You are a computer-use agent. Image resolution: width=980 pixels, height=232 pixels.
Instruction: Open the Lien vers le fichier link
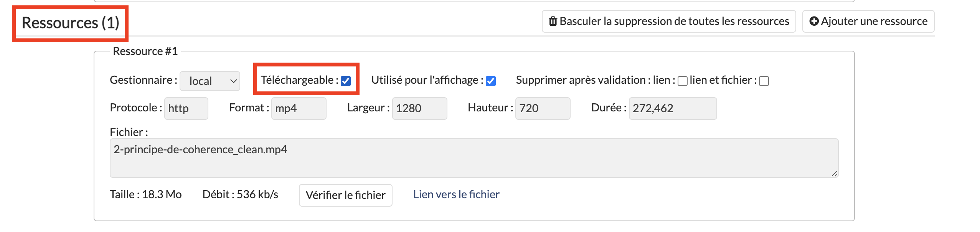pos(456,194)
